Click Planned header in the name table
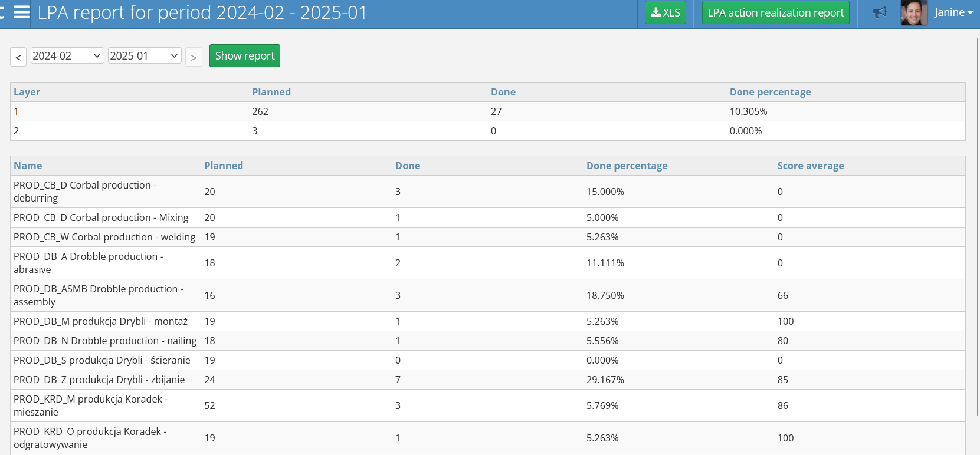The width and height of the screenshot is (980, 455). (x=224, y=166)
